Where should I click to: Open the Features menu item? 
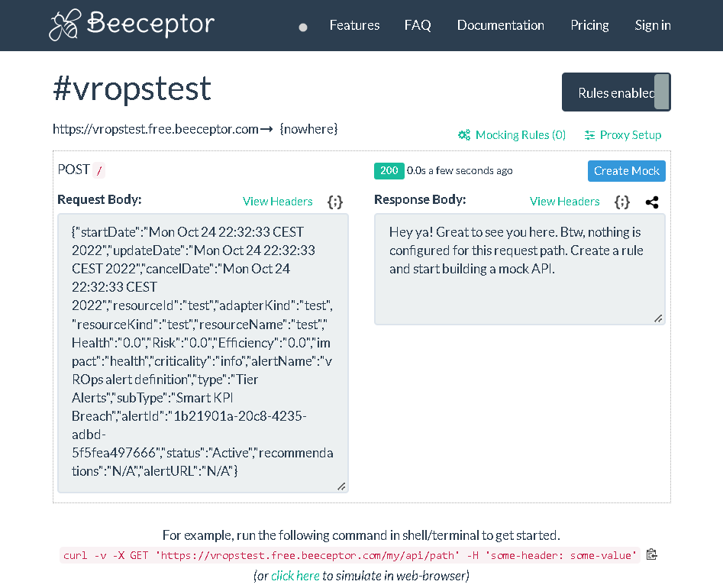354,25
